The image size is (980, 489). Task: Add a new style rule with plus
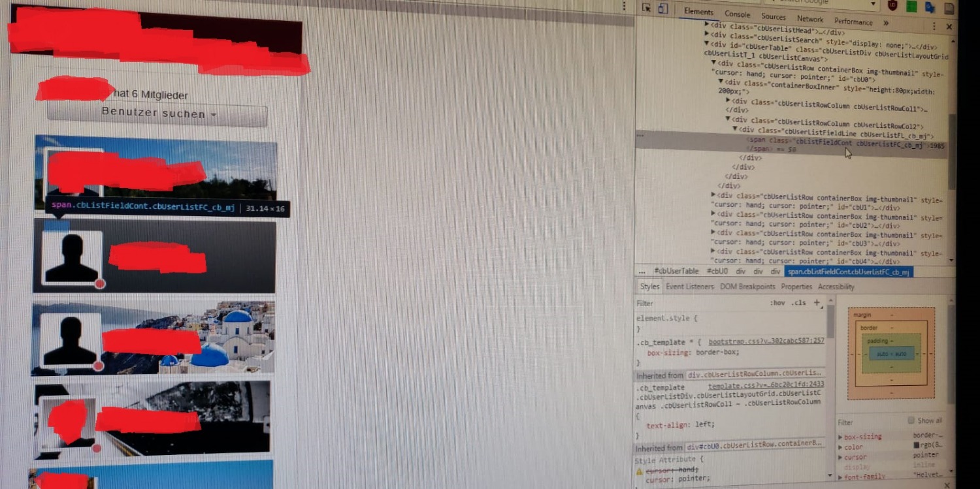[817, 303]
